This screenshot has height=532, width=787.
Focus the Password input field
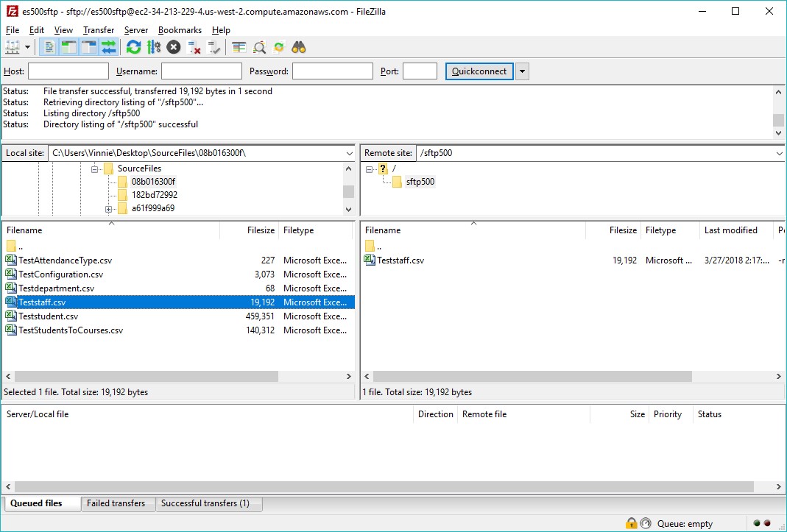333,71
